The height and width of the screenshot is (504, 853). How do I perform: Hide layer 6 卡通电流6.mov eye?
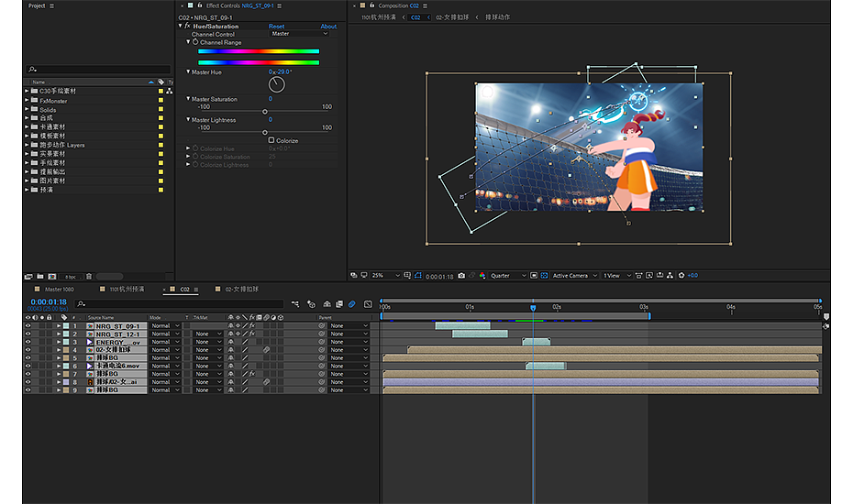coord(28,366)
